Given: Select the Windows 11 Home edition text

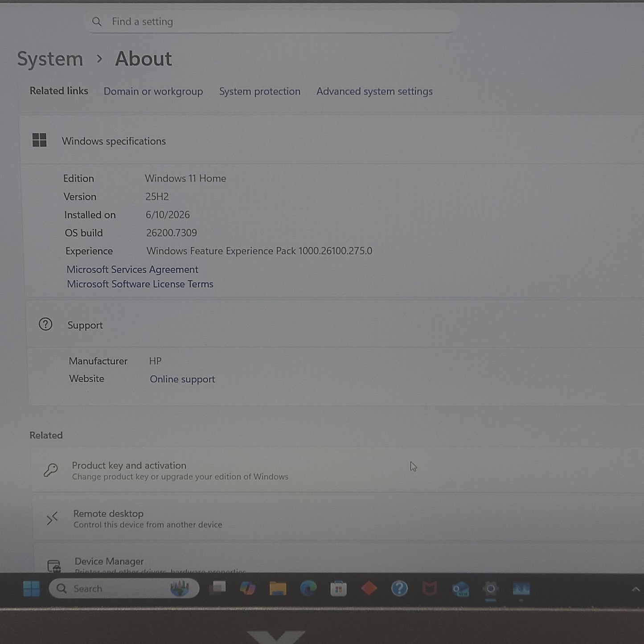Looking at the screenshot, I should 185,178.
